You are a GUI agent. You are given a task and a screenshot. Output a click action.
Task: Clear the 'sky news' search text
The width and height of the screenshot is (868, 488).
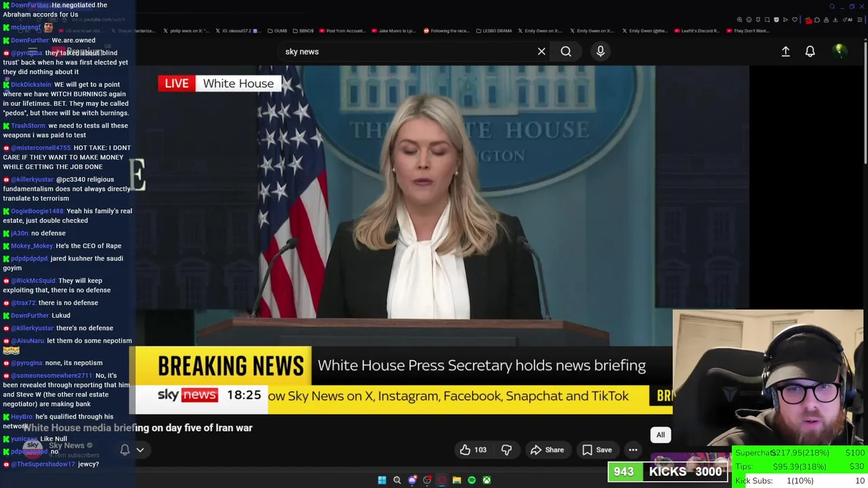tap(541, 52)
